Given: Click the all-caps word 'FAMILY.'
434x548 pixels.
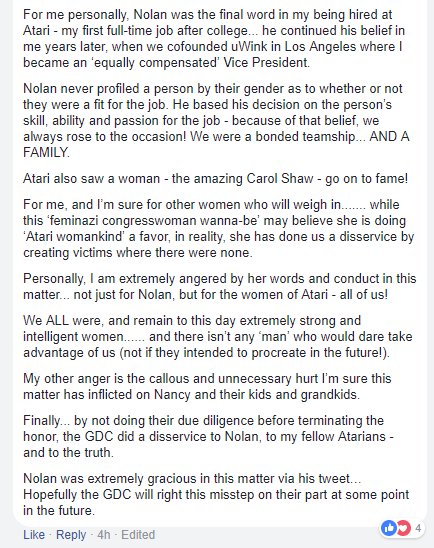Looking at the screenshot, I should pyautogui.click(x=46, y=152).
